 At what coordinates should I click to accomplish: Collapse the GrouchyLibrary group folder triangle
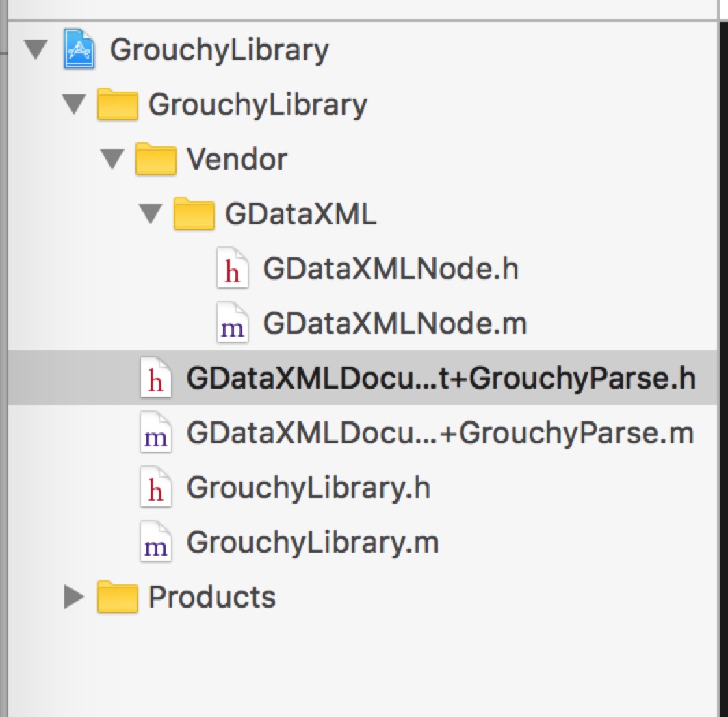pyautogui.click(x=73, y=104)
